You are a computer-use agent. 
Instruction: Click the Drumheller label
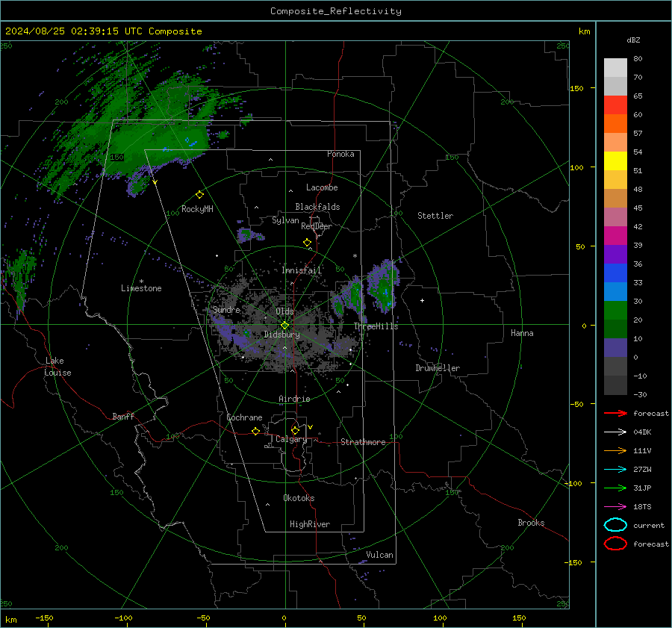(x=438, y=368)
